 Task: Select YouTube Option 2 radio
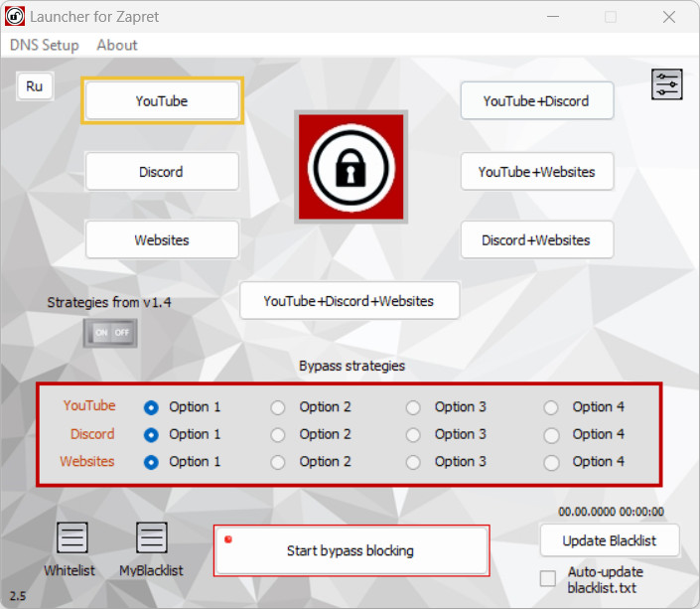[278, 407]
